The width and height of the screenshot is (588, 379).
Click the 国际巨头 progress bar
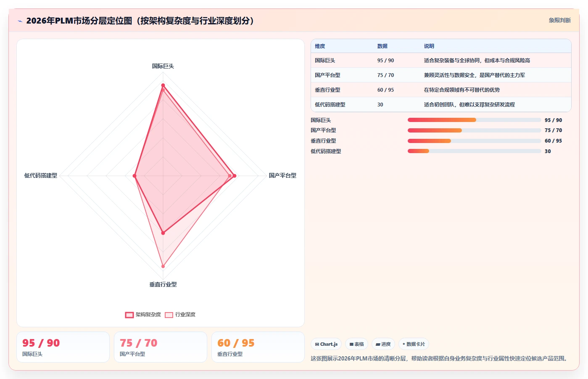pyautogui.click(x=474, y=120)
